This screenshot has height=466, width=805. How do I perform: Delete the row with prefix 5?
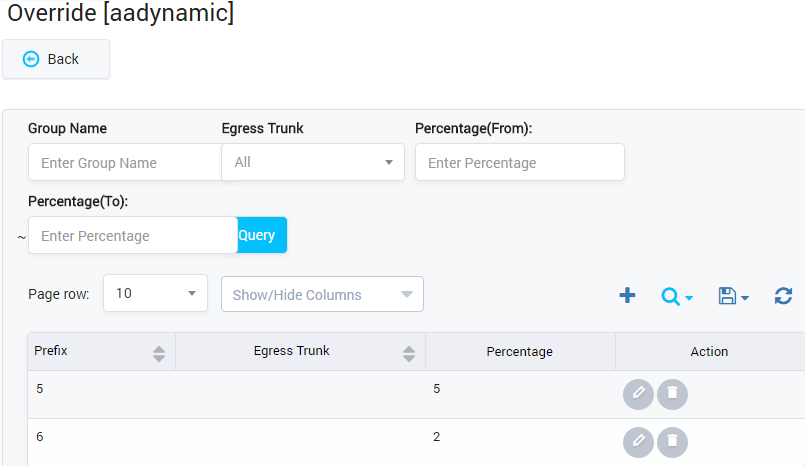tap(672, 394)
